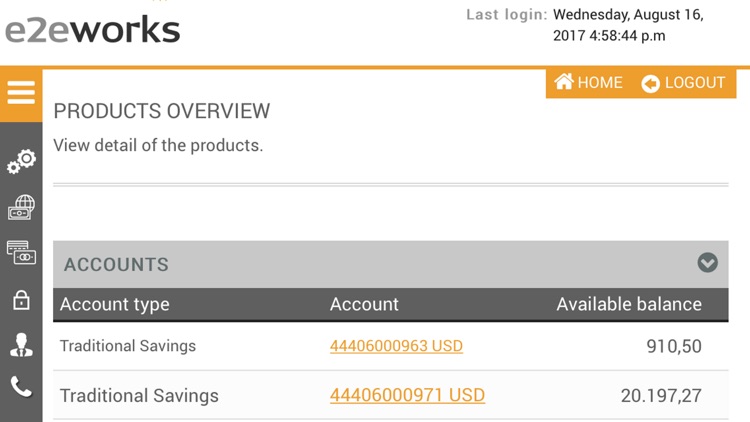Open the globe and money transfers icon
Viewport: 750px width, 422px height.
click(22, 207)
